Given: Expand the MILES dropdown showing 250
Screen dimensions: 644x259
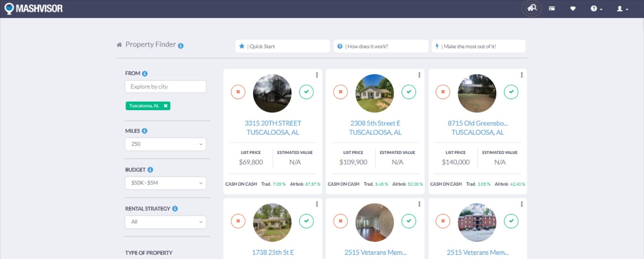Looking at the screenshot, I should 165,144.
